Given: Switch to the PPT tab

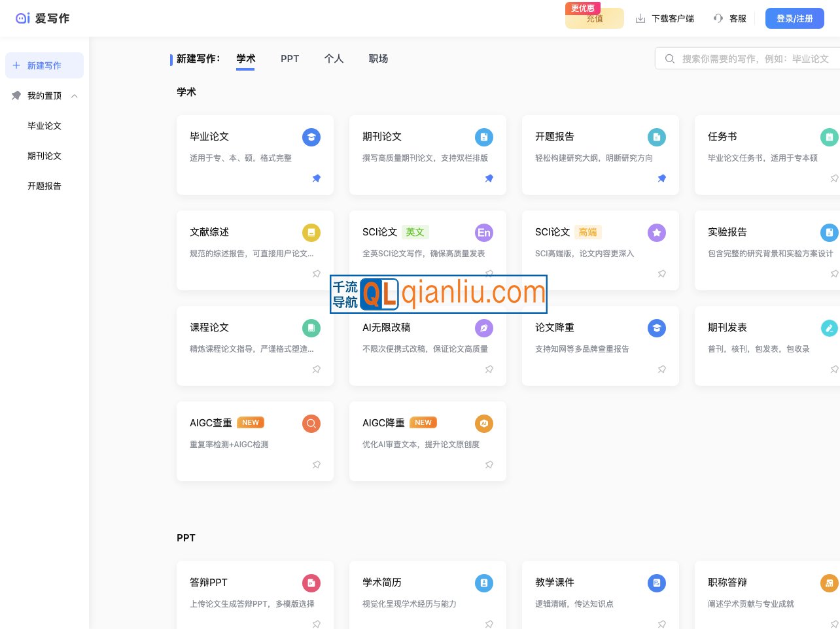Looking at the screenshot, I should point(290,59).
